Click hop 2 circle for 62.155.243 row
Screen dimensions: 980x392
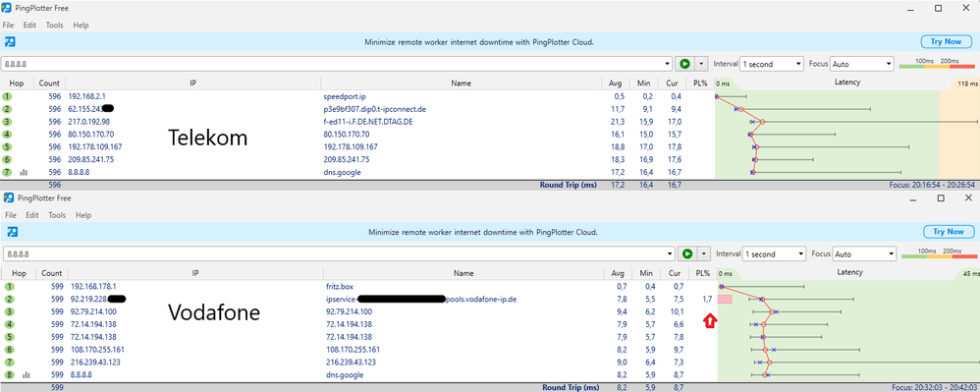click(7, 109)
